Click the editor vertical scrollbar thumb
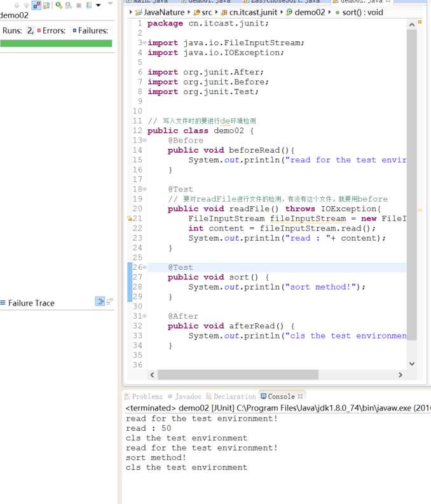The width and height of the screenshot is (431, 504). tap(412, 185)
